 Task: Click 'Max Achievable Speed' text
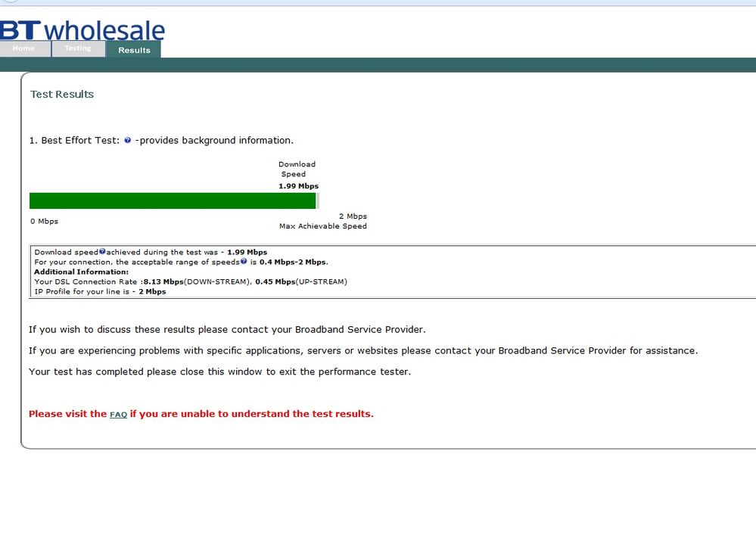323,226
